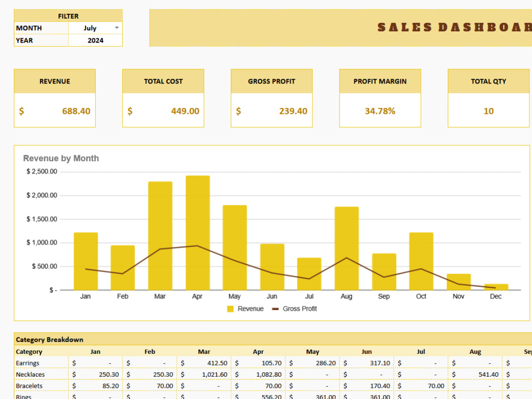
Task: Select the YEAR label cell
Action: [41, 40]
